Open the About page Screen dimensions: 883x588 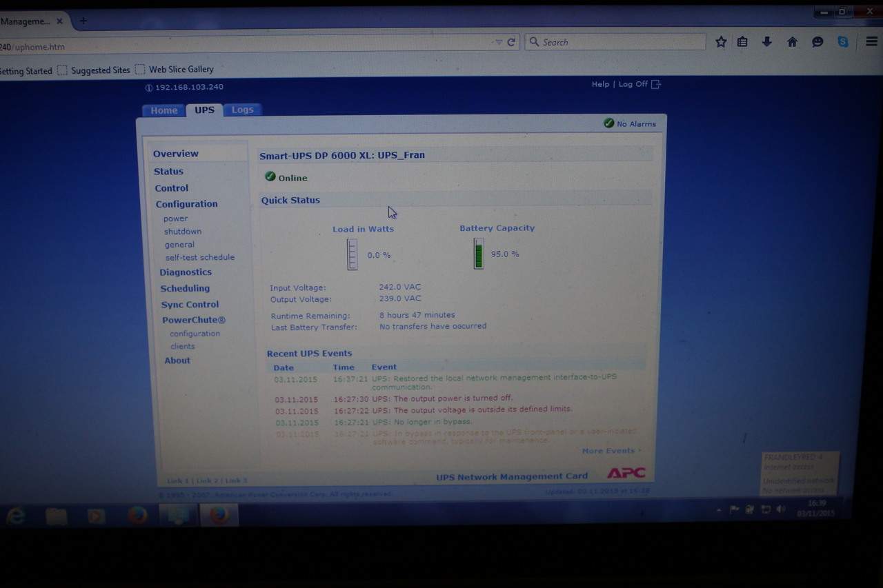point(177,361)
